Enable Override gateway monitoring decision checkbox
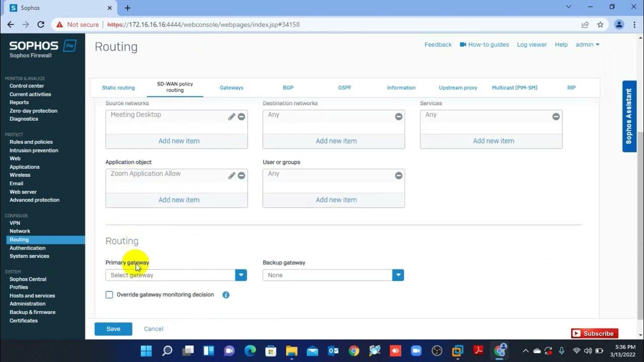The width and height of the screenshot is (644, 362). 109,295
